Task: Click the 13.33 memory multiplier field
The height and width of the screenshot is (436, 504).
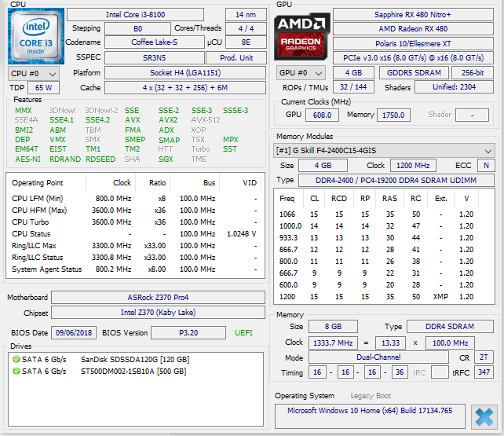Action: (390, 343)
